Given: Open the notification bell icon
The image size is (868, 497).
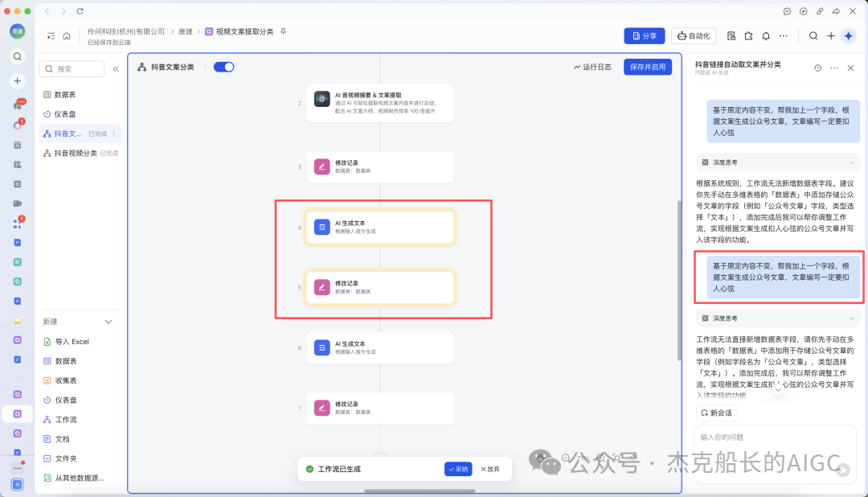Looking at the screenshot, I should point(766,36).
